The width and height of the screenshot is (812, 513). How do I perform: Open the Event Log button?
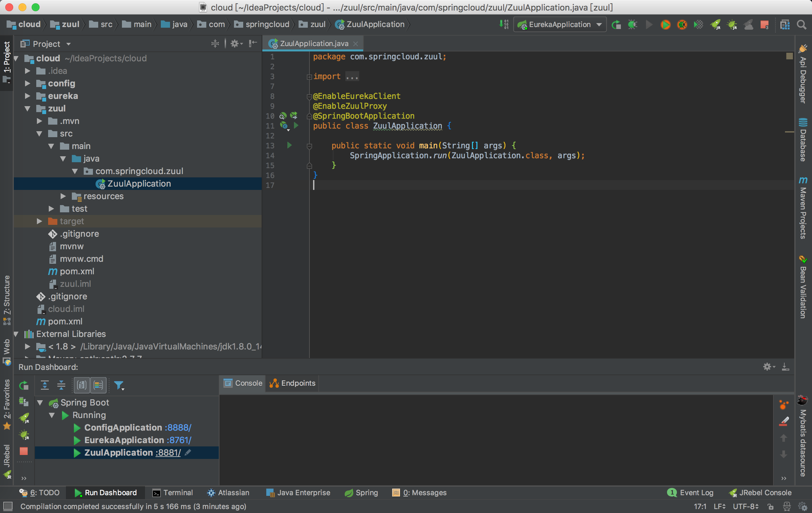click(x=691, y=493)
